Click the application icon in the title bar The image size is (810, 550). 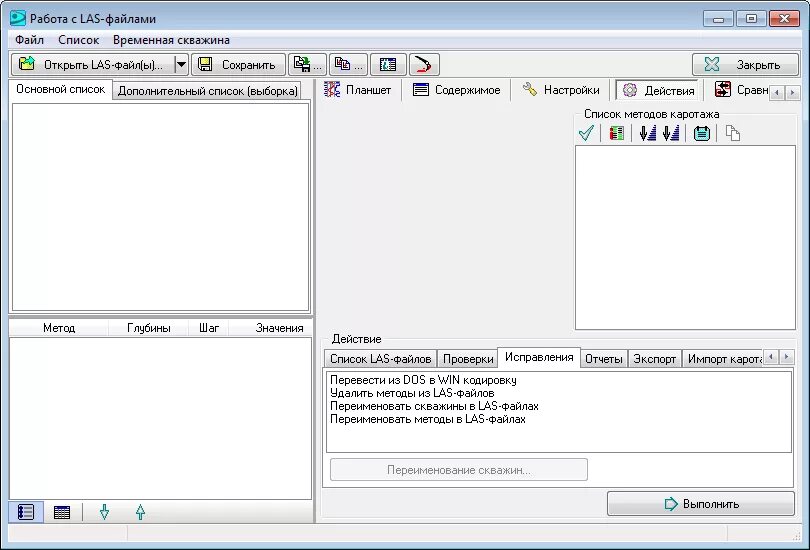(x=18, y=18)
